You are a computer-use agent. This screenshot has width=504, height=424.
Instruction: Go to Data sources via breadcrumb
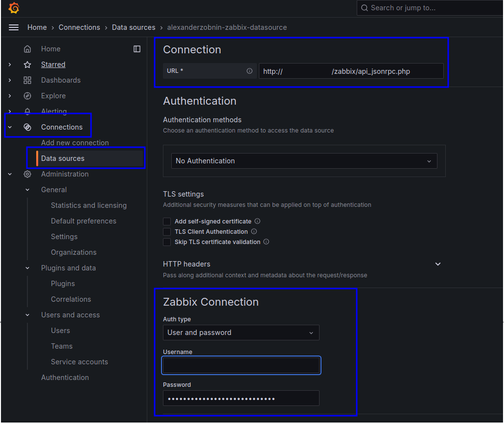click(134, 27)
